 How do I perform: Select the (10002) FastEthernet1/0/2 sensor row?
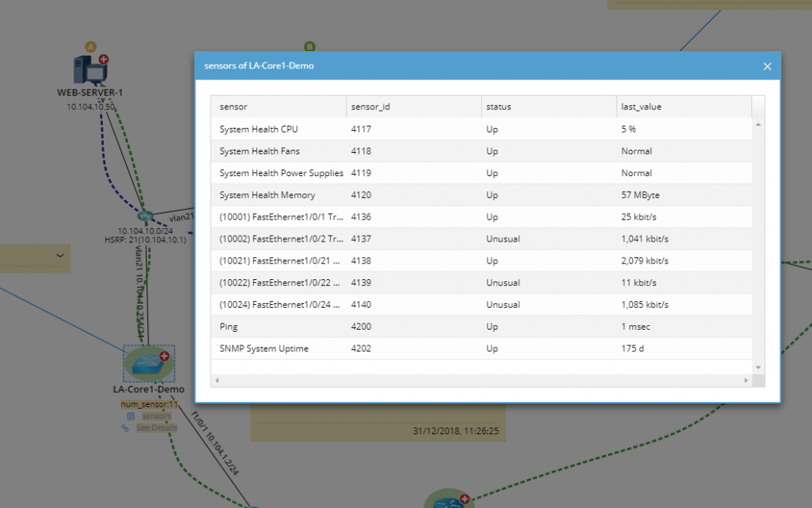(x=481, y=239)
